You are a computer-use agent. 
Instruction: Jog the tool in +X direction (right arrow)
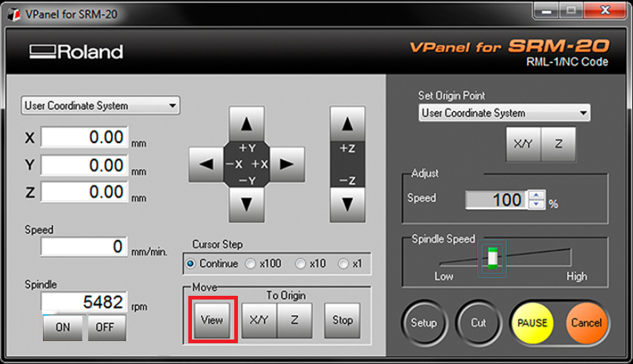287,165
